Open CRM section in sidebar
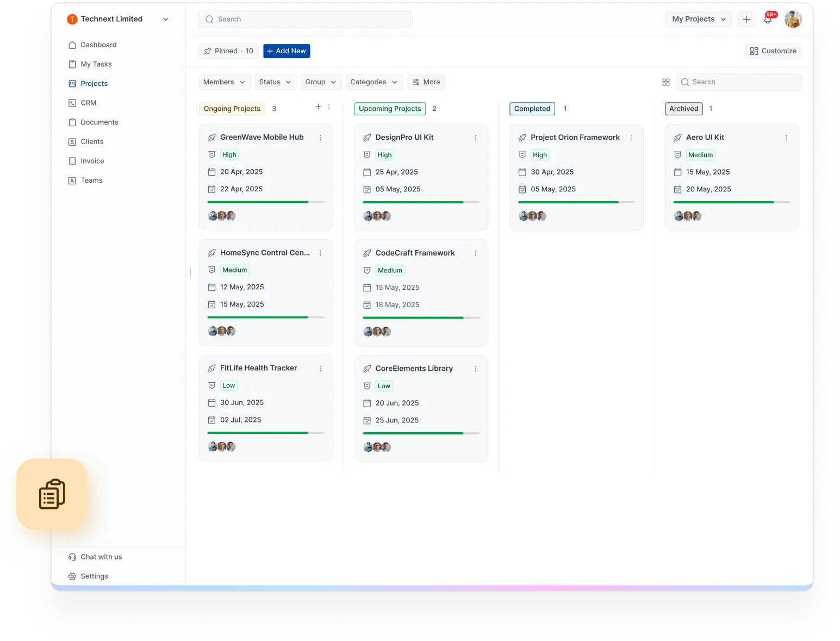This screenshot has height=641, width=840. tap(83, 103)
